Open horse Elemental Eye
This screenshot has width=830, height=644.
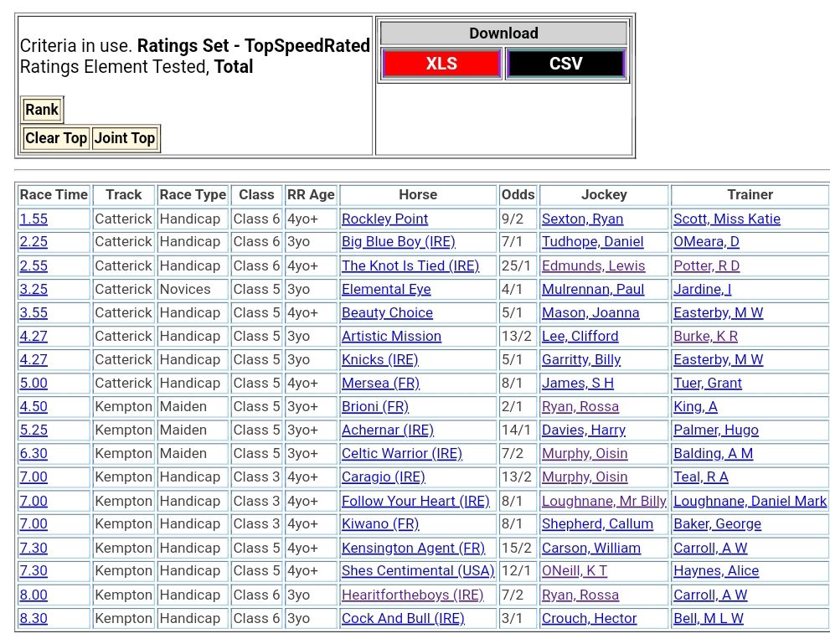click(386, 289)
